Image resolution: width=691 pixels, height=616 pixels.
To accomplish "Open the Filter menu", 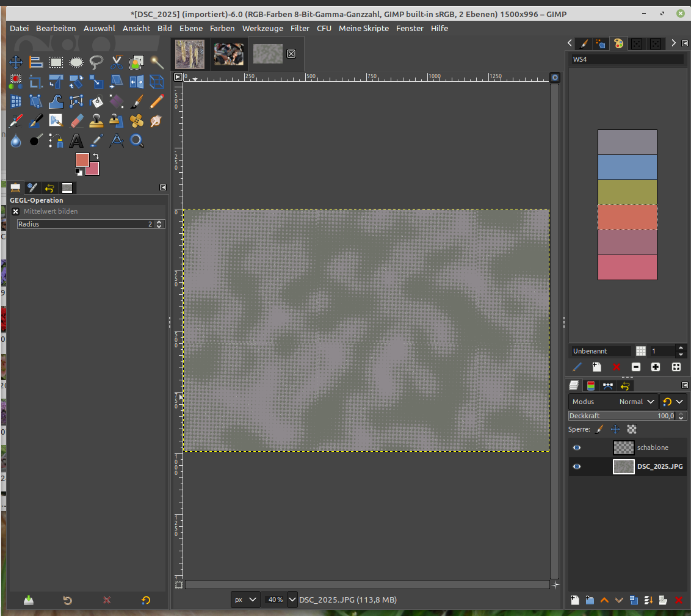I will coord(300,28).
